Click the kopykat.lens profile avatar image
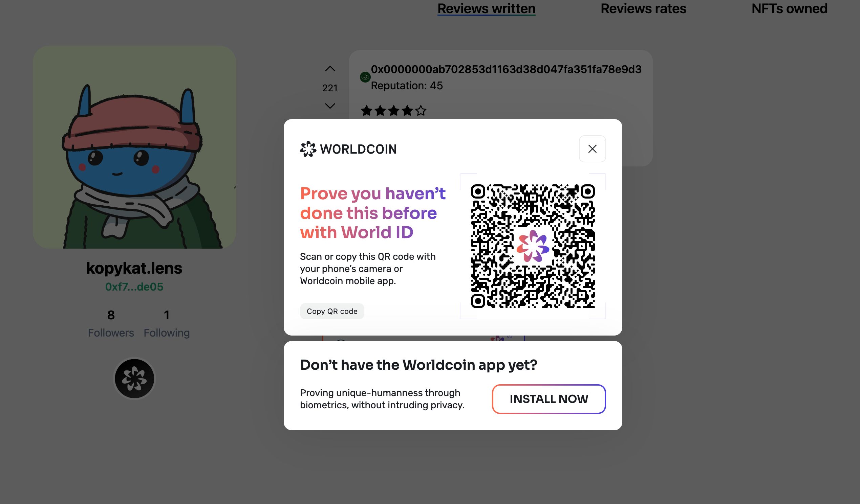This screenshot has height=504, width=860. click(x=134, y=147)
